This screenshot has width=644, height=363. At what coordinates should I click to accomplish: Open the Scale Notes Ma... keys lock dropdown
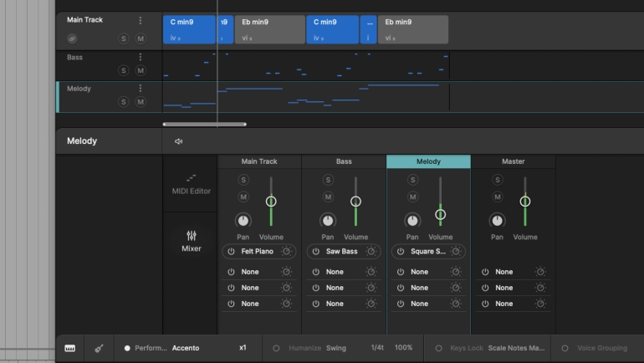click(x=516, y=348)
